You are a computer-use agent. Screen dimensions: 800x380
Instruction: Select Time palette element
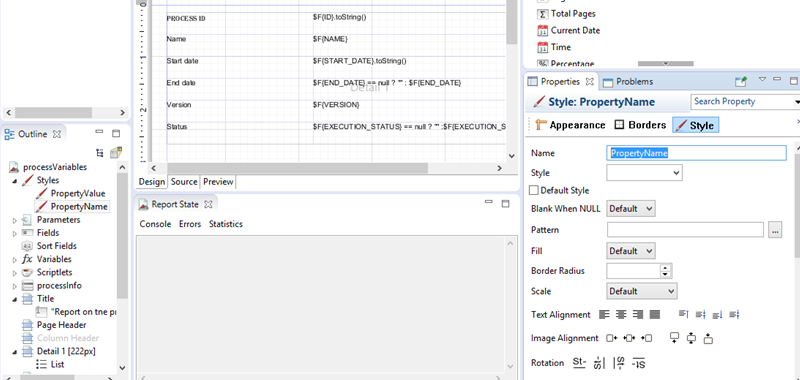(554, 47)
